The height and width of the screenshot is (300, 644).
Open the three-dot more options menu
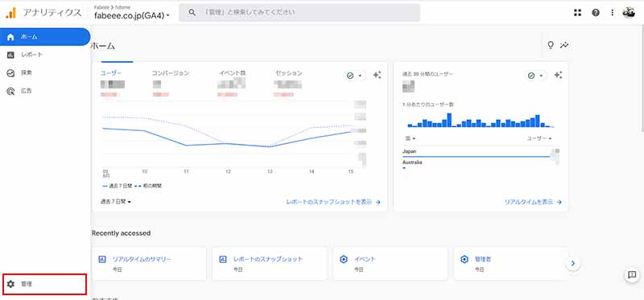(x=613, y=13)
